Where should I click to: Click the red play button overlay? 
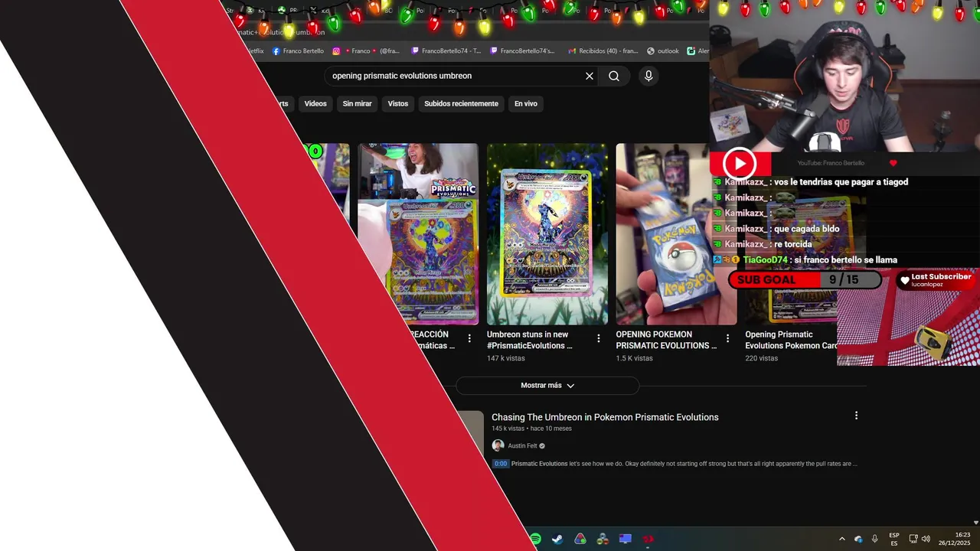pyautogui.click(x=740, y=163)
